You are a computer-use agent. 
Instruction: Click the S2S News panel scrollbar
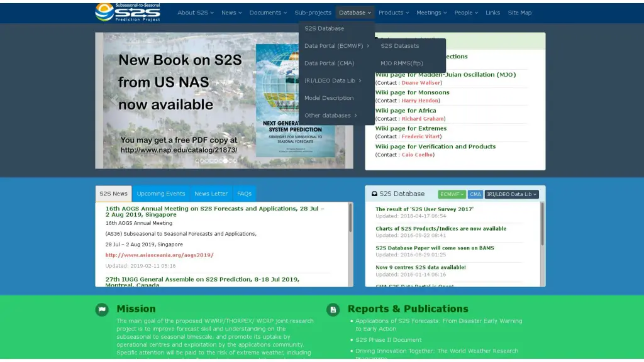pyautogui.click(x=350, y=217)
